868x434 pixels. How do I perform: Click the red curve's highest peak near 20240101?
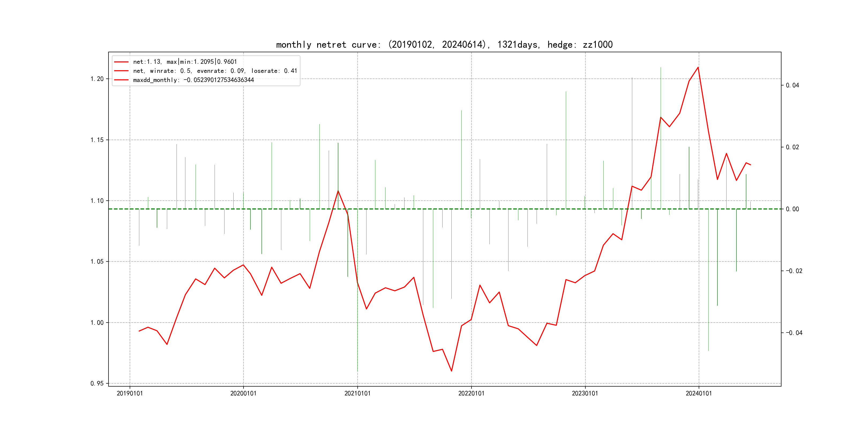pos(698,68)
